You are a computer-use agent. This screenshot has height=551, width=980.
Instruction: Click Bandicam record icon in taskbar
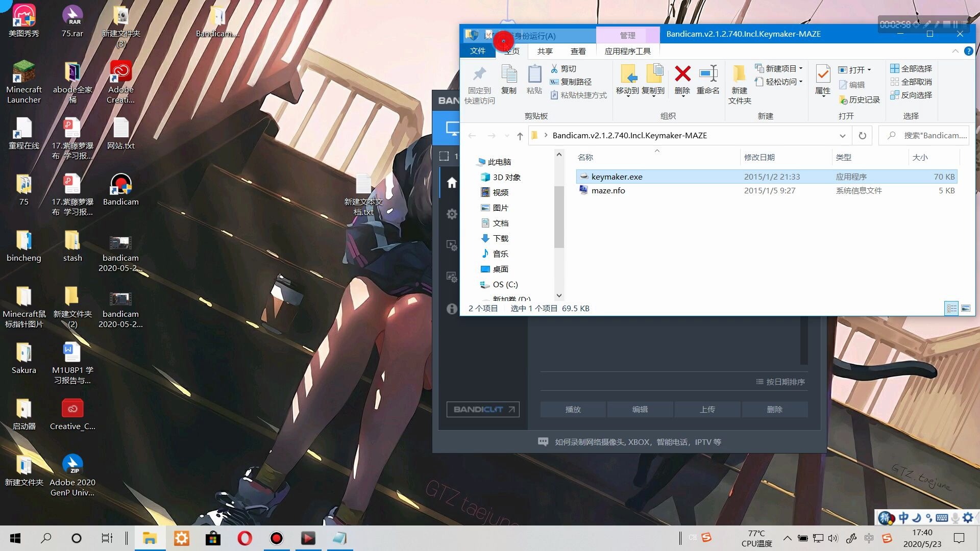(276, 538)
